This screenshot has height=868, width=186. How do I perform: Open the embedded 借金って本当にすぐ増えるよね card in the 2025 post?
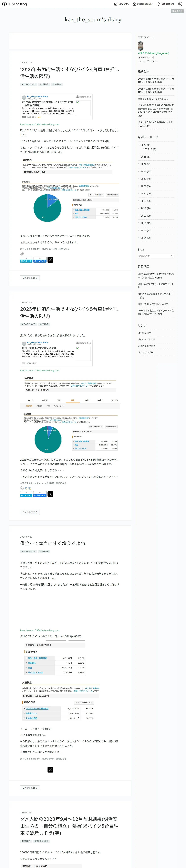pos(56,353)
